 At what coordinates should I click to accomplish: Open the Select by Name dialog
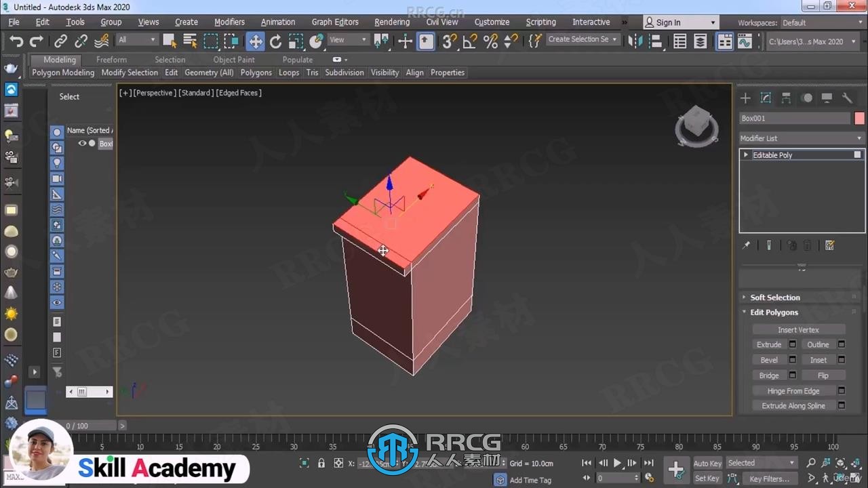click(190, 41)
